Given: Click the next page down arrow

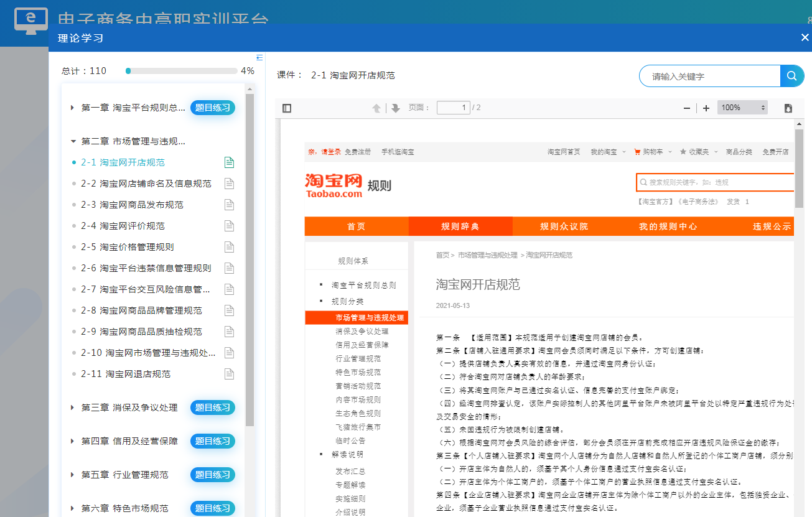Looking at the screenshot, I should tap(396, 108).
